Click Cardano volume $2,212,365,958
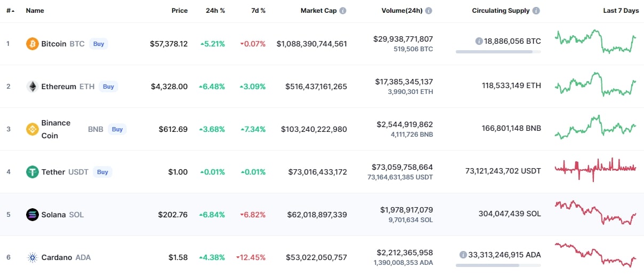Screen dimensions: 644x275 click(x=405, y=253)
